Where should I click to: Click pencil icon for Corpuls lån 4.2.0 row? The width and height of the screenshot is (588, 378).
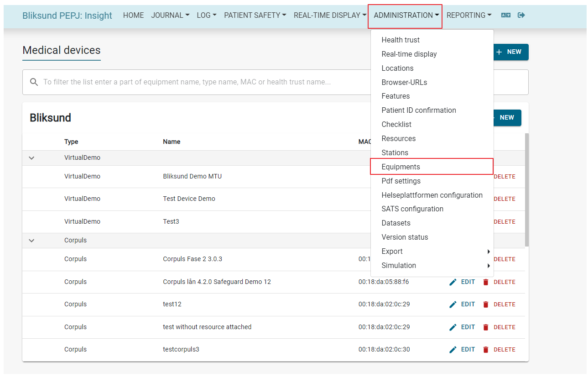(453, 282)
